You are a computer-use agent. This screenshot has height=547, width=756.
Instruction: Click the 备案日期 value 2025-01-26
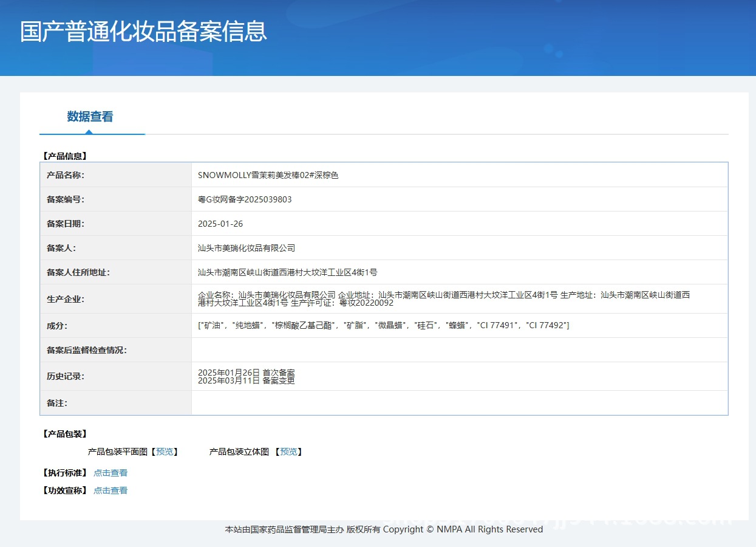point(220,224)
